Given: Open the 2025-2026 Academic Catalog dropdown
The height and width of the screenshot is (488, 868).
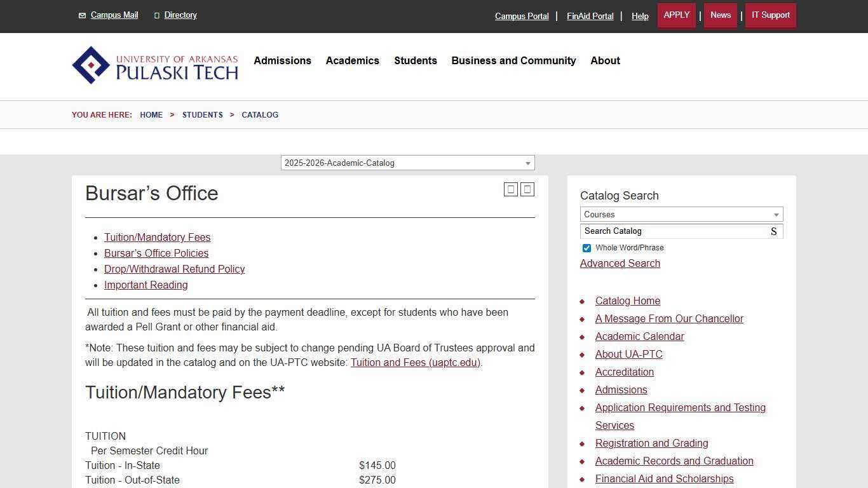Looking at the screenshot, I should coord(407,163).
